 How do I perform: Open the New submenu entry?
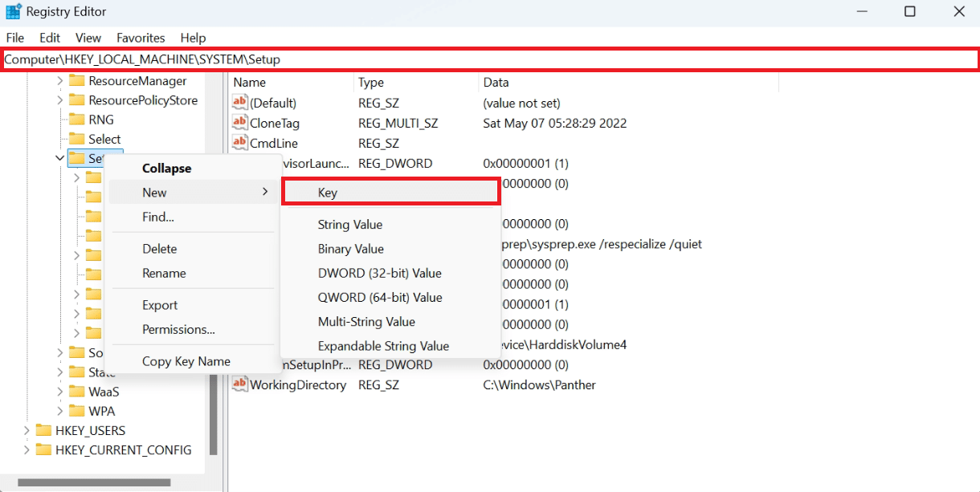(193, 193)
